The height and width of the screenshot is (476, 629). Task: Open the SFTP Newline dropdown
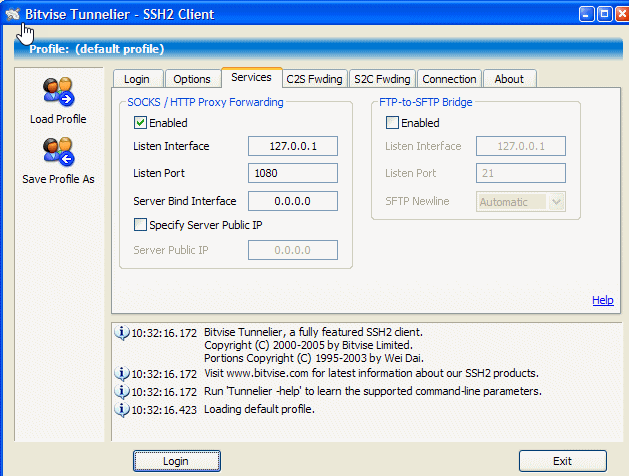click(x=556, y=202)
